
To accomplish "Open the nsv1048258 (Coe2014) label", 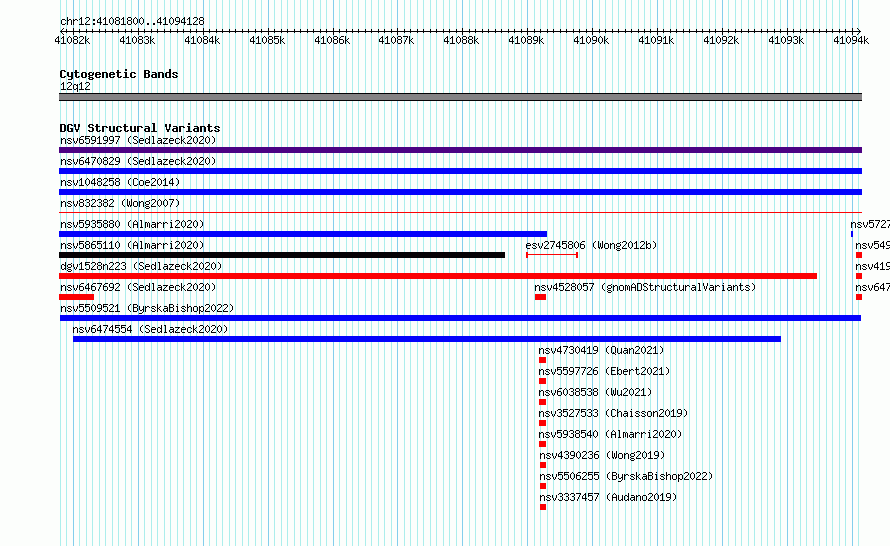I will pos(120,182).
